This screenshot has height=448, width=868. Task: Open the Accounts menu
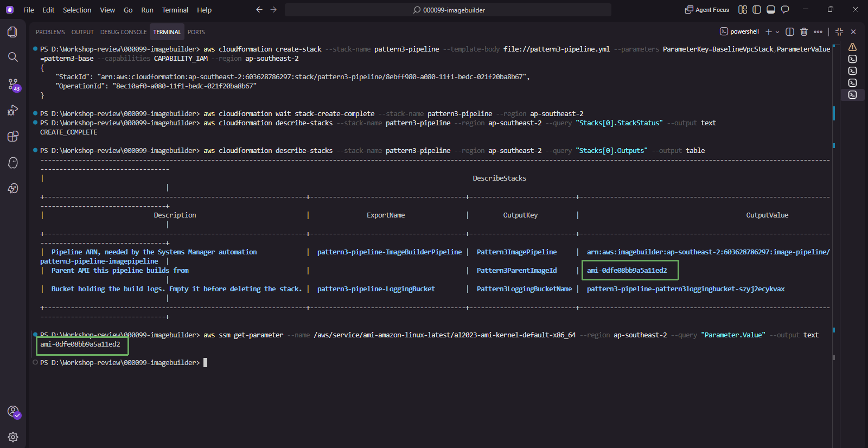pyautogui.click(x=14, y=412)
